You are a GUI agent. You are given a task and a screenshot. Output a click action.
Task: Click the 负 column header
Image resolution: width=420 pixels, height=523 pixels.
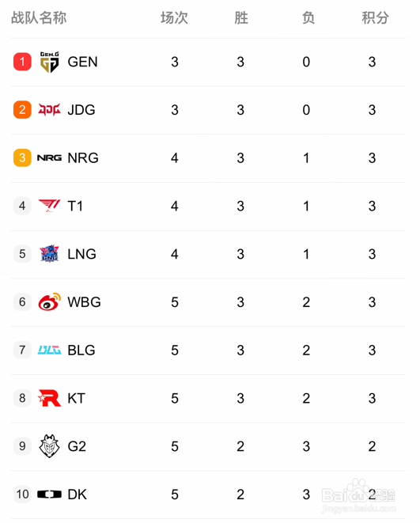click(308, 17)
